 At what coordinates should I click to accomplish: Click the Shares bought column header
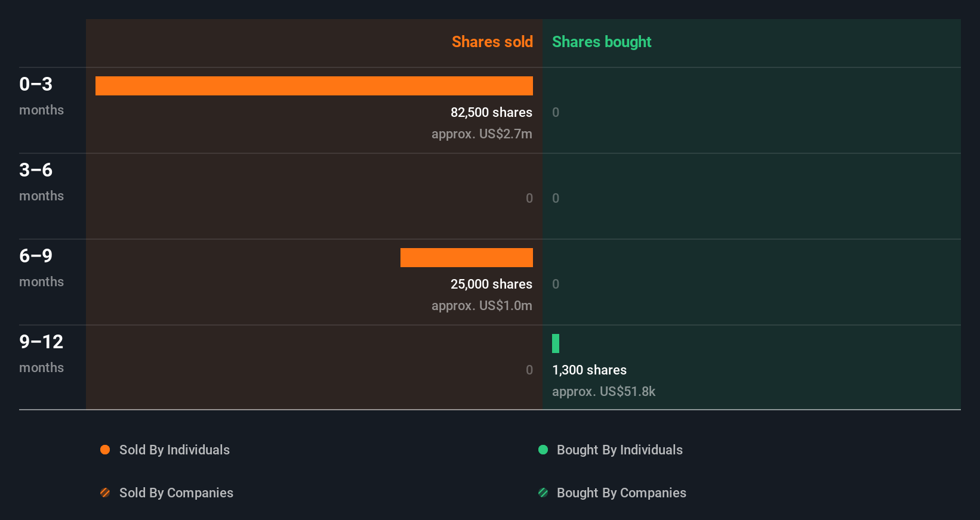pos(602,42)
